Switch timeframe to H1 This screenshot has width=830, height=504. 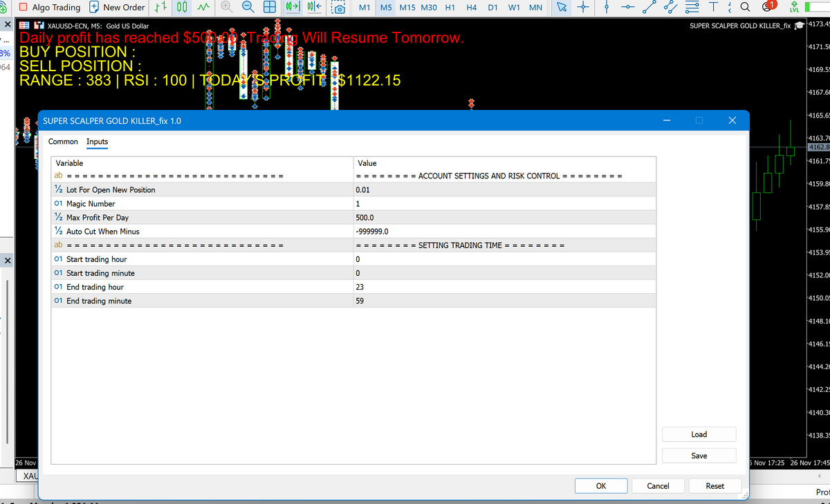[450, 8]
